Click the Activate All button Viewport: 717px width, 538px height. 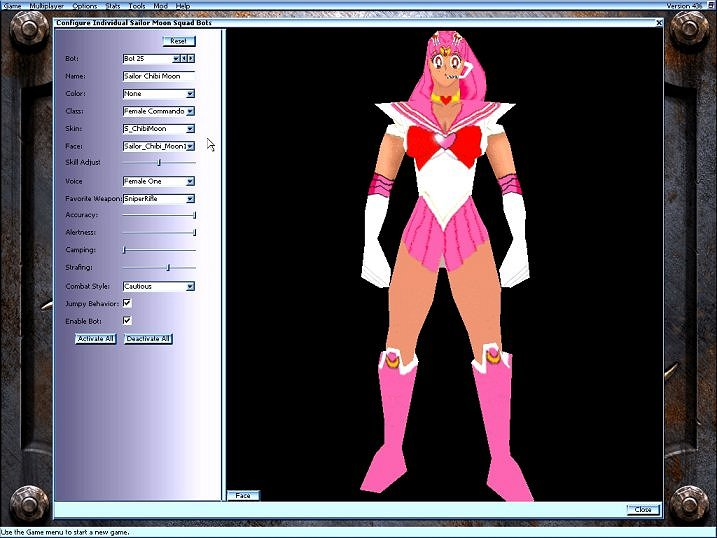tap(96, 339)
